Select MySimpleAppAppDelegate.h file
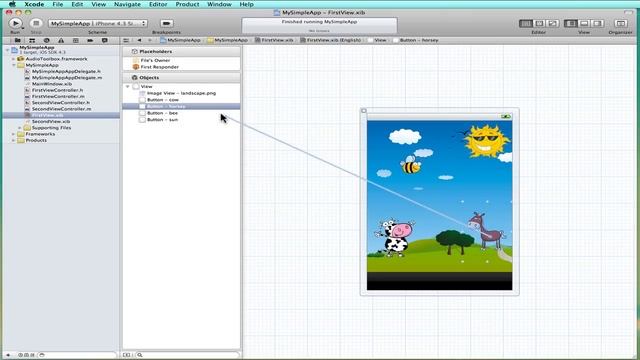The image size is (640, 360). (66, 71)
